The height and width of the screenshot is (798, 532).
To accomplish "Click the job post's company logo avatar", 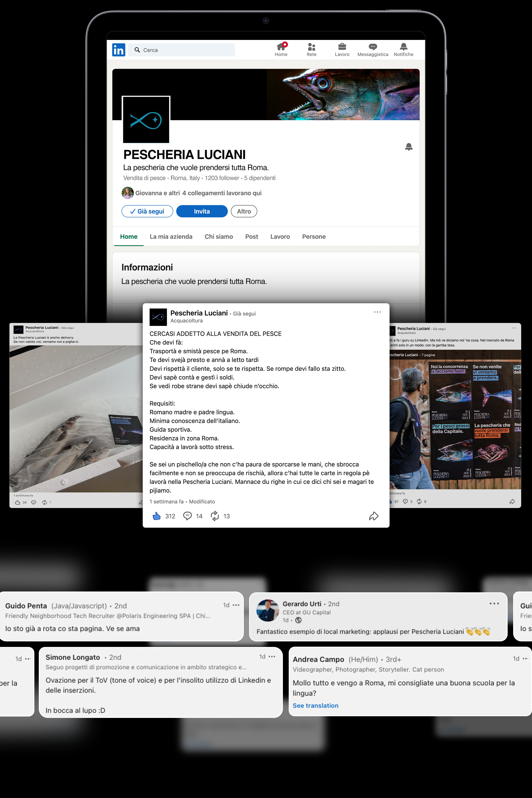I will (x=158, y=317).
